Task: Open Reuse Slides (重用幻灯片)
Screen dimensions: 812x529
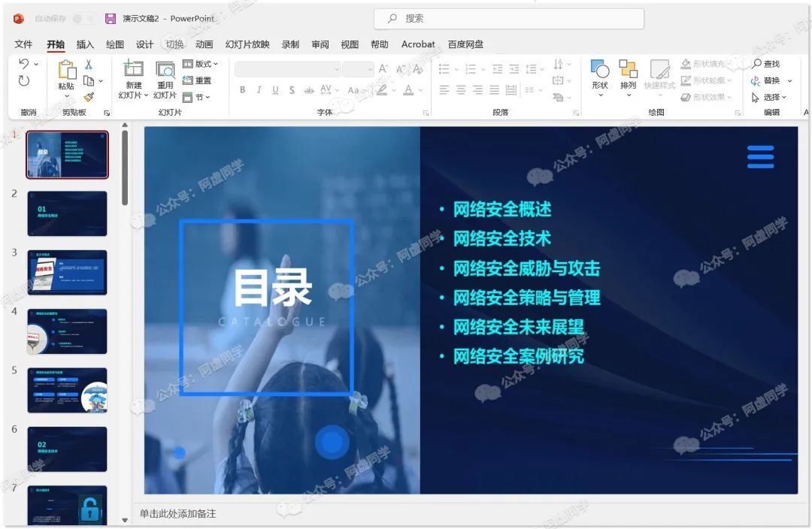Action: pos(165,79)
